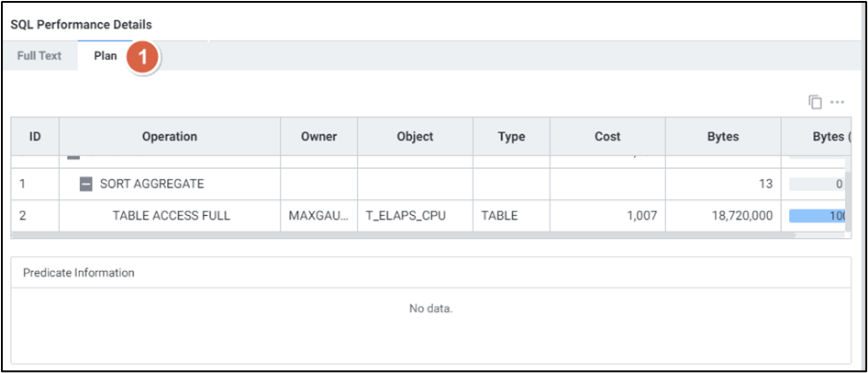Click the Type column header
The image size is (868, 373).
point(511,137)
